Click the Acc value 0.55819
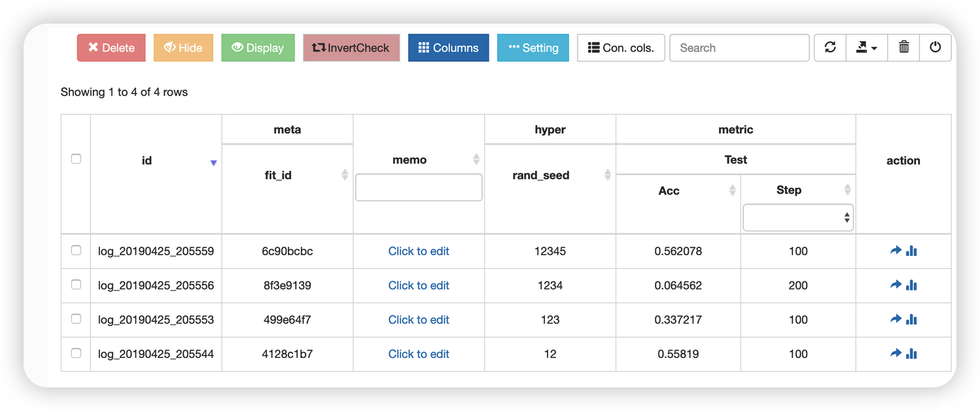Screen dimensions: 980x411 click(x=678, y=354)
